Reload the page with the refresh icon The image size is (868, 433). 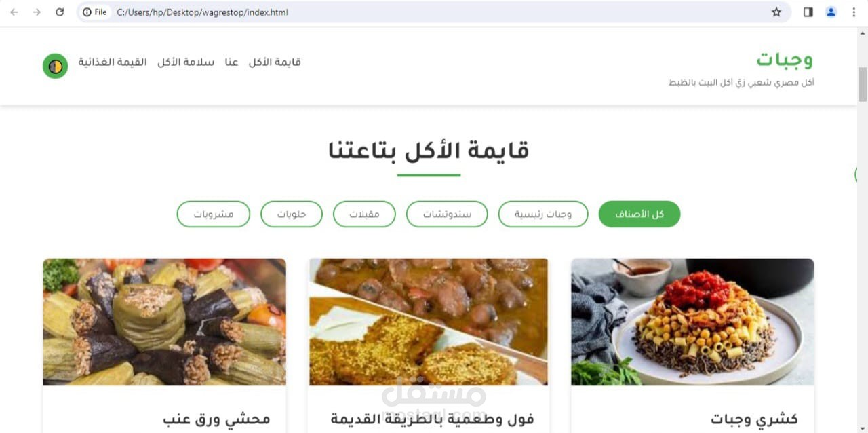click(60, 12)
